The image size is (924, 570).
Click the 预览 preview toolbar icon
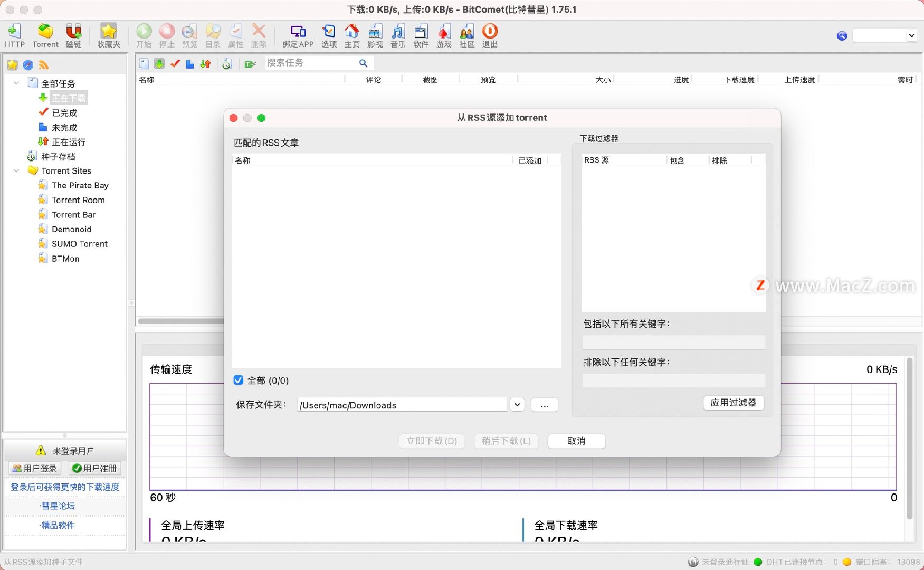(x=189, y=35)
